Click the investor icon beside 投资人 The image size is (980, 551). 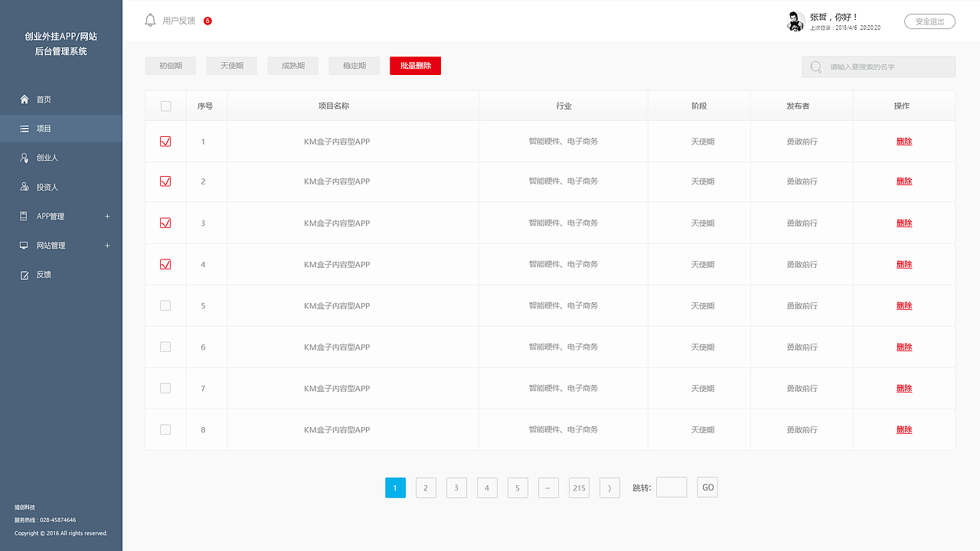tap(24, 187)
